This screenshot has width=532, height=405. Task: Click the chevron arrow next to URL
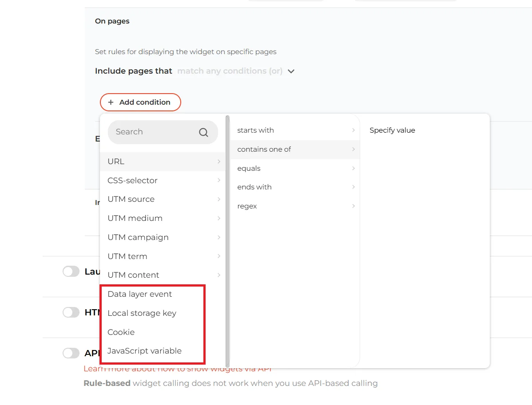click(x=218, y=161)
